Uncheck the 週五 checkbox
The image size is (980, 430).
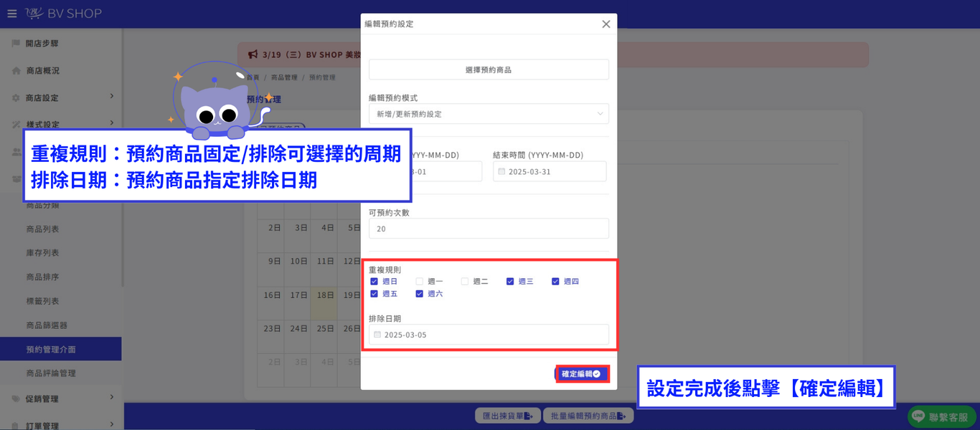[374, 294]
